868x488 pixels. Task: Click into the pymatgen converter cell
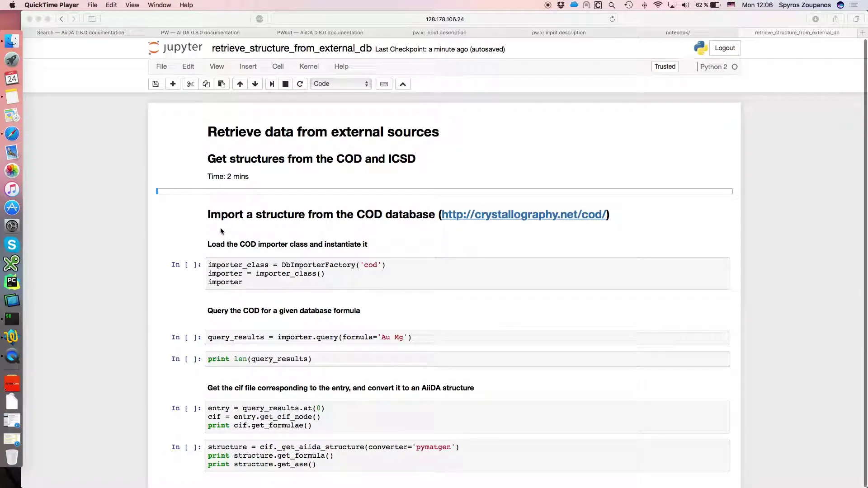pyautogui.click(x=467, y=455)
